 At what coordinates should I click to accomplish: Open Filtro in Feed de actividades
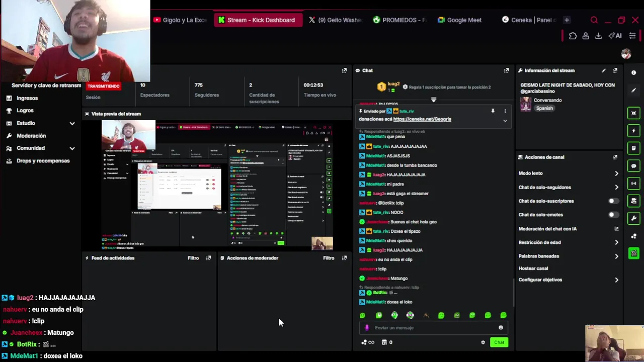click(x=193, y=258)
